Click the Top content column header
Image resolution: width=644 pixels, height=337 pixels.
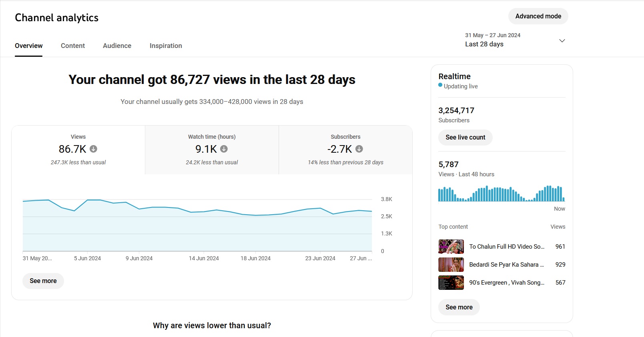(x=453, y=227)
